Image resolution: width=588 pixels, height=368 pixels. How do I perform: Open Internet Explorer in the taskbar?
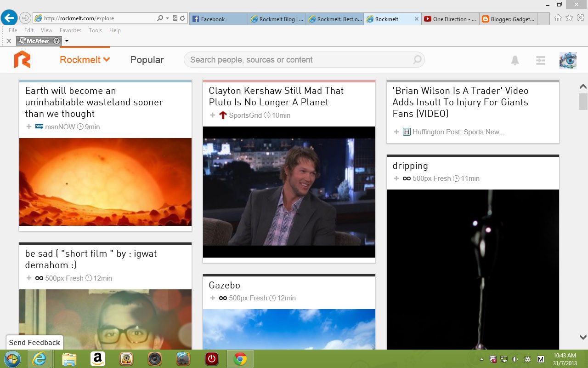[40, 359]
